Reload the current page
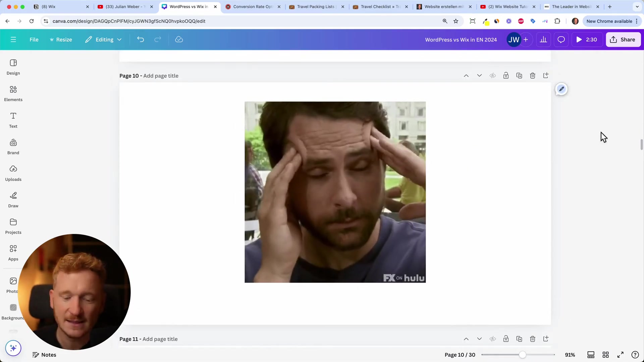Image resolution: width=644 pixels, height=362 pixels. coord(32,21)
